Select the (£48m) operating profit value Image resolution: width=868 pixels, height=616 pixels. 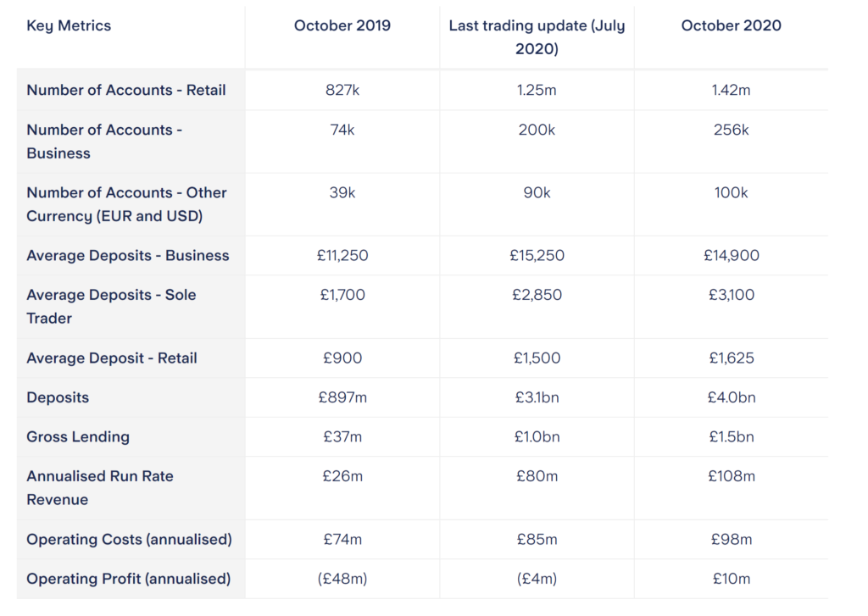click(x=342, y=579)
